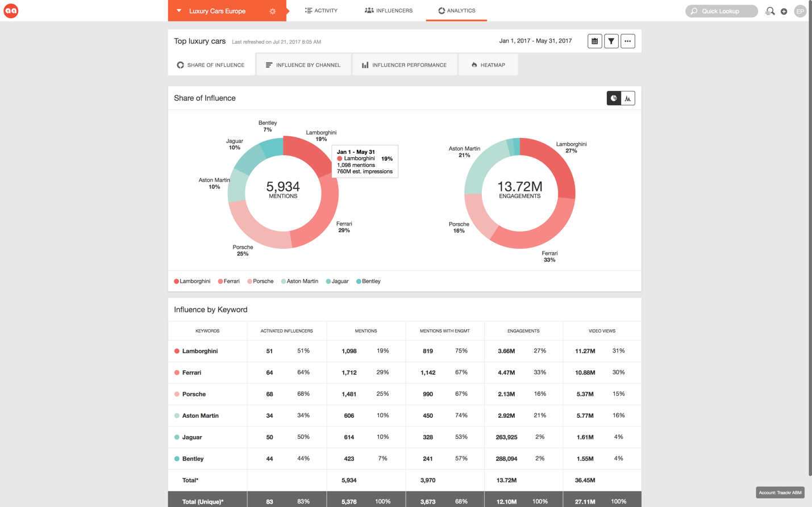
Task: Click the filter funnel icon
Action: click(611, 41)
